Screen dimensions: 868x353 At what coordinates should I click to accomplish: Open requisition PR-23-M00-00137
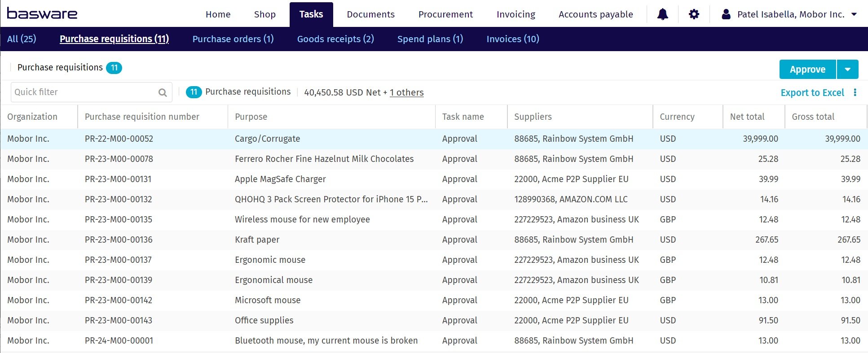coord(118,260)
